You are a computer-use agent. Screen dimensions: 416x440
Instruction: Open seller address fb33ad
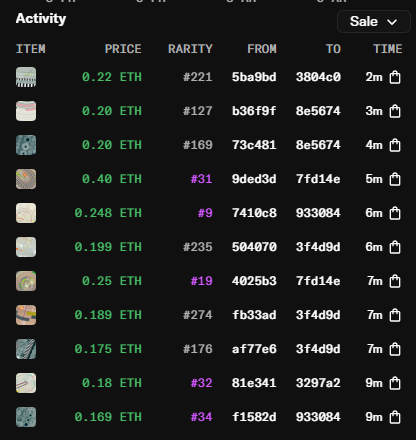(254, 315)
